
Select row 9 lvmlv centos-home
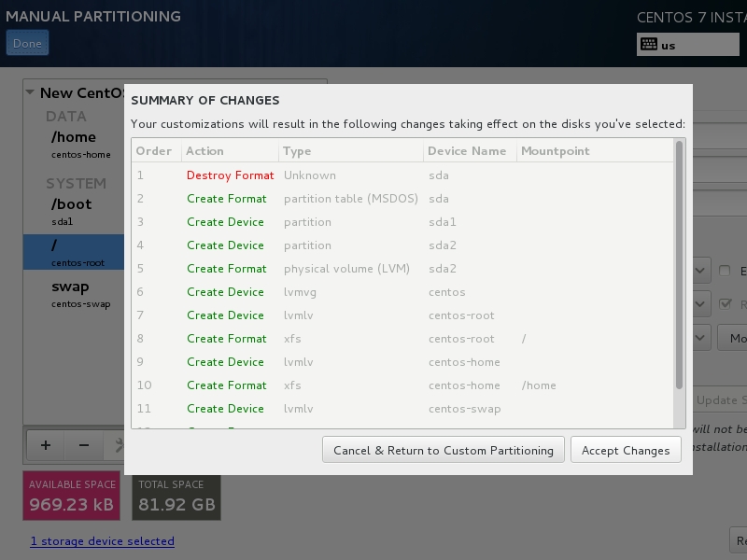(402, 362)
